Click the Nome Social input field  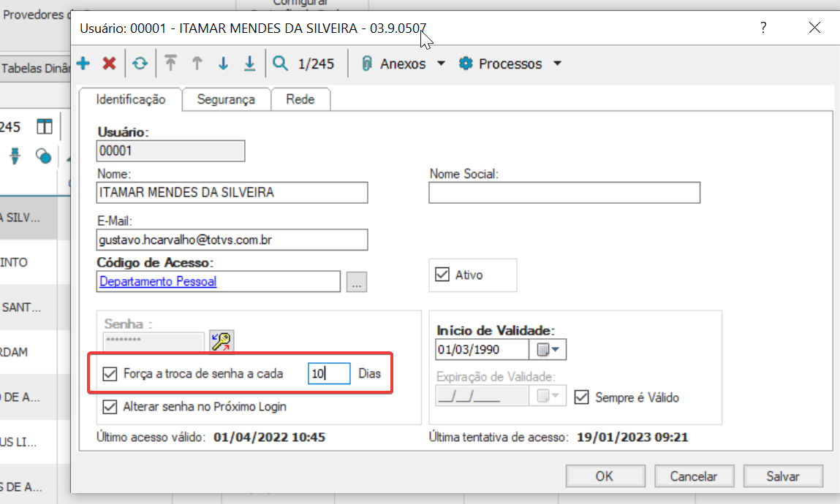(564, 193)
